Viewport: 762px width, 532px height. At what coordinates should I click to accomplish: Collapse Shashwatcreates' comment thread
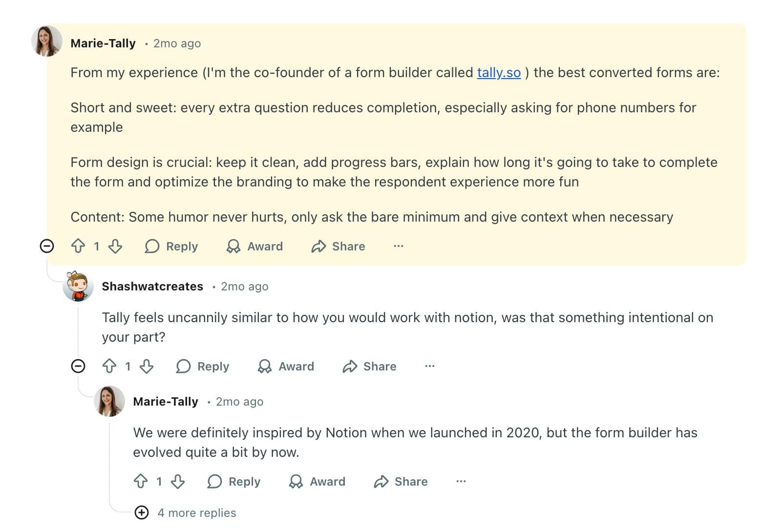pos(78,366)
